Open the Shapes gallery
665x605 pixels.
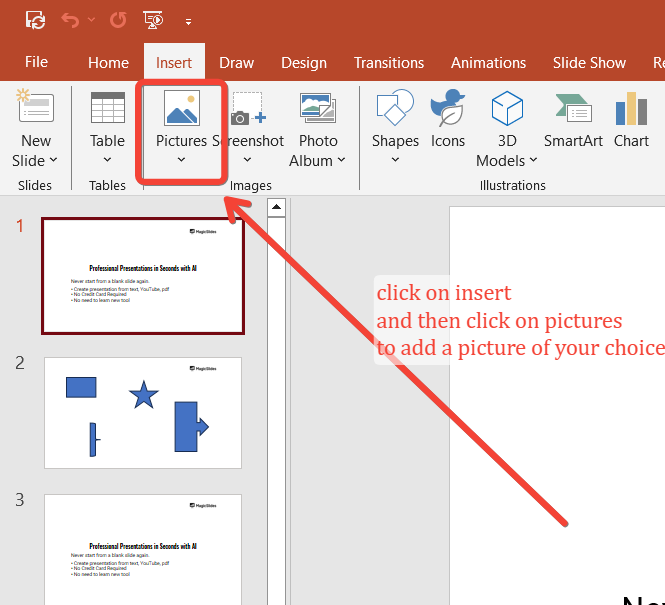coord(395,125)
